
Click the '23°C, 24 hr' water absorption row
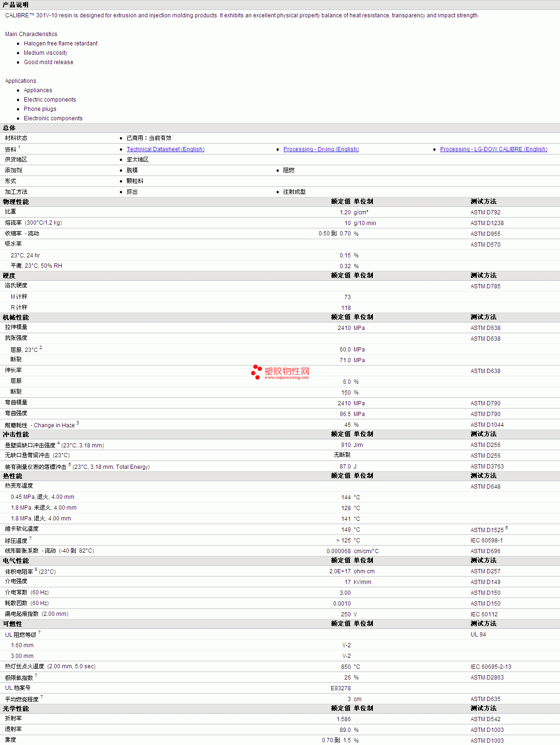pyautogui.click(x=280, y=256)
